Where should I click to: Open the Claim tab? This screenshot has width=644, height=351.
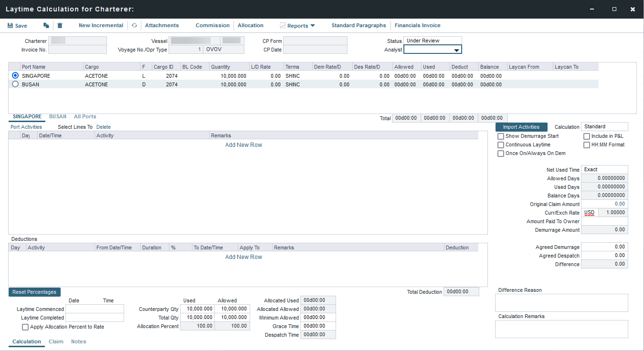pyautogui.click(x=56, y=341)
